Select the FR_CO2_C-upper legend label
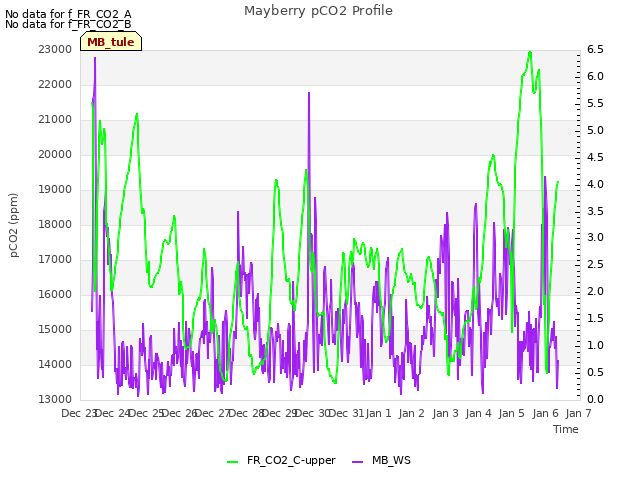This screenshot has width=640, height=480. pos(291,460)
